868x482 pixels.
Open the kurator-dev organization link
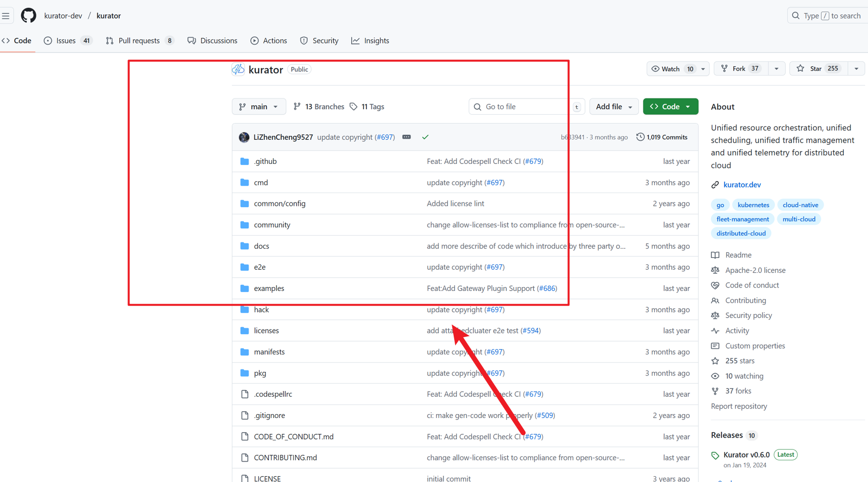pyautogui.click(x=63, y=16)
